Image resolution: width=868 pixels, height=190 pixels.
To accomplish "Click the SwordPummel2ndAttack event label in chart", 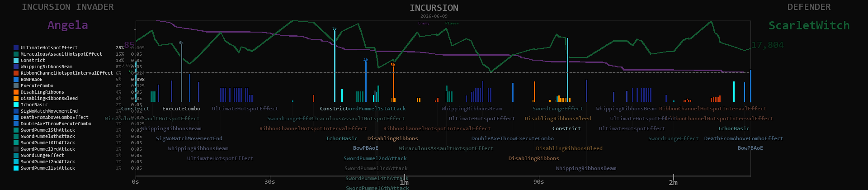I will [375, 158].
